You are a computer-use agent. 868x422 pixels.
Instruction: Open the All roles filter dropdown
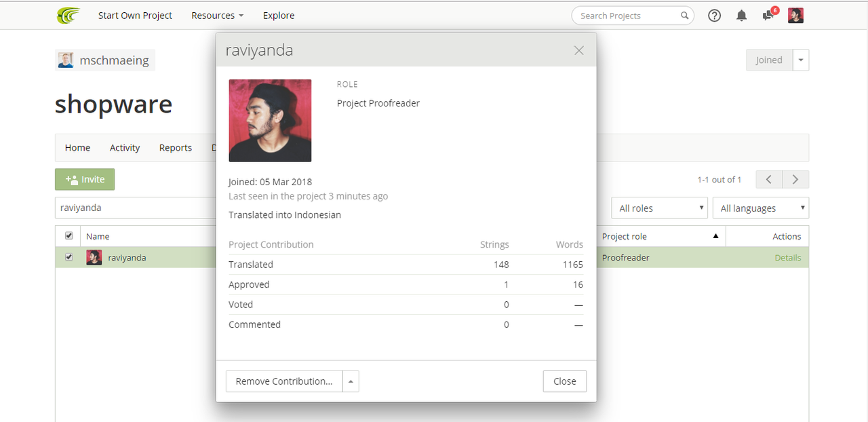click(x=660, y=208)
